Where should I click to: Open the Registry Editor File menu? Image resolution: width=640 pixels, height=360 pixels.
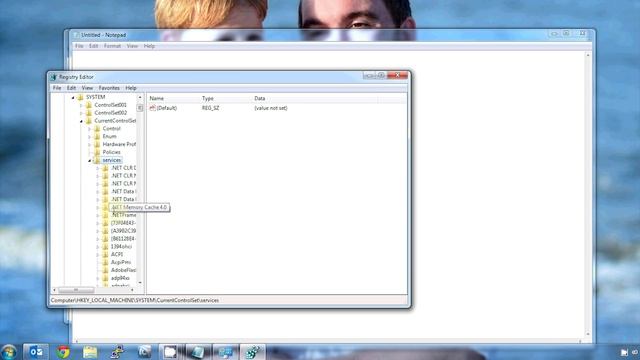(x=57, y=88)
